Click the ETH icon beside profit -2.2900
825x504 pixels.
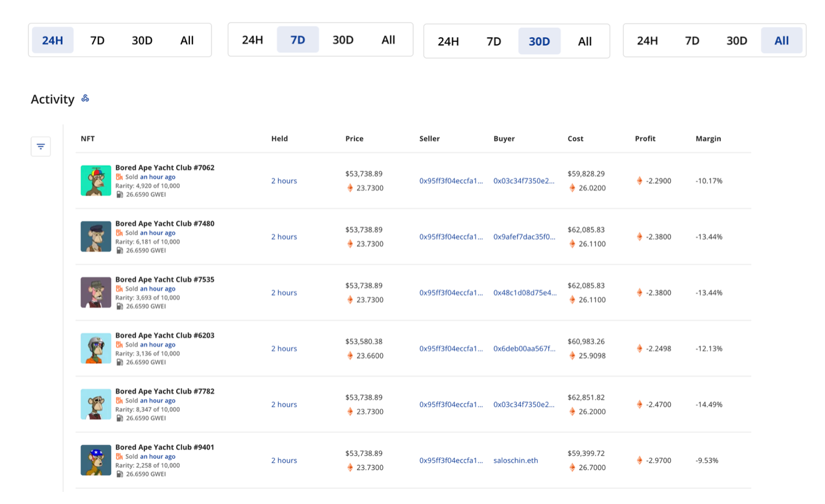point(640,181)
